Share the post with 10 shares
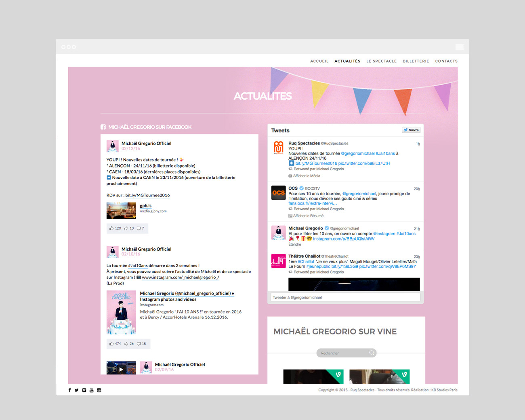525x420 pixels. 129,228
